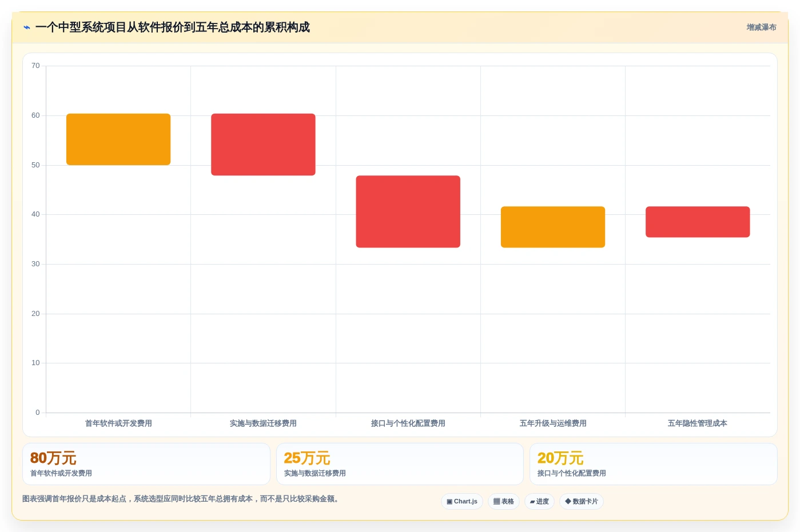Click the y-axis value 20
This screenshot has height=532, width=800.
(35, 314)
